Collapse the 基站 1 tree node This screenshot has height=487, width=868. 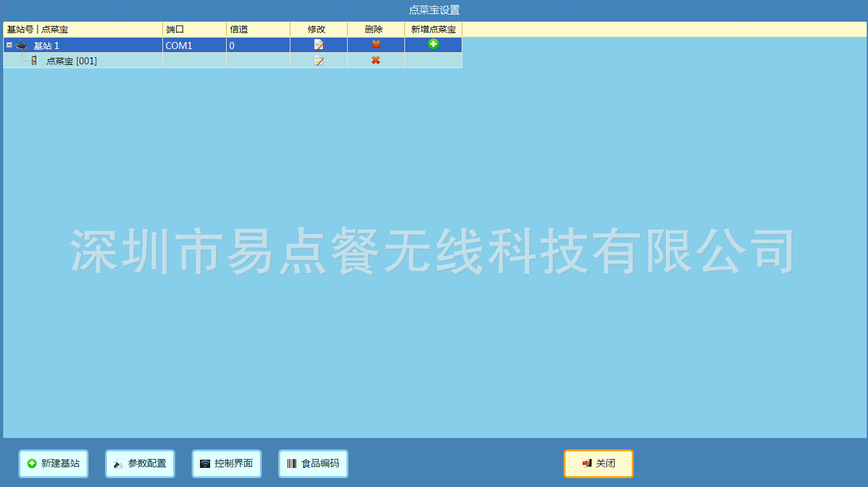(9, 45)
